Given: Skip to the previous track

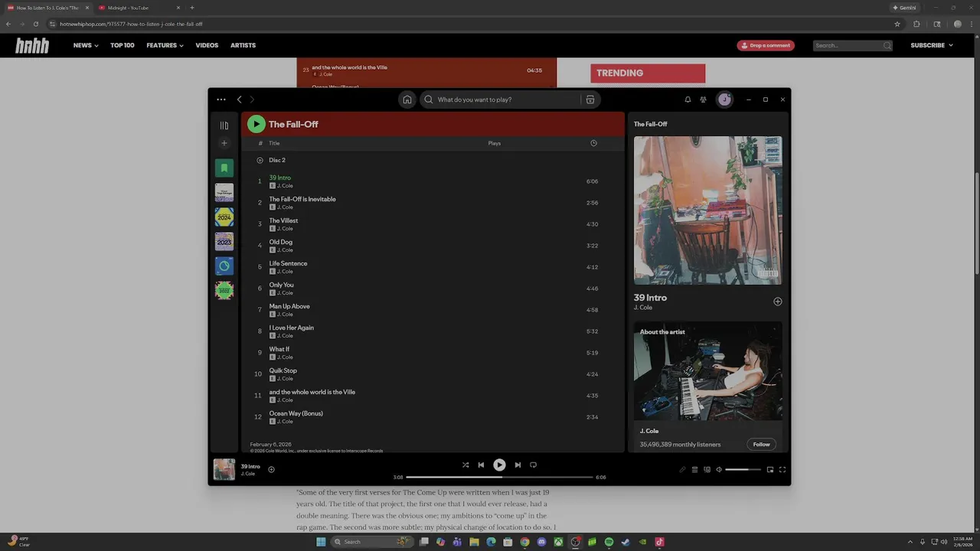Looking at the screenshot, I should tap(481, 465).
